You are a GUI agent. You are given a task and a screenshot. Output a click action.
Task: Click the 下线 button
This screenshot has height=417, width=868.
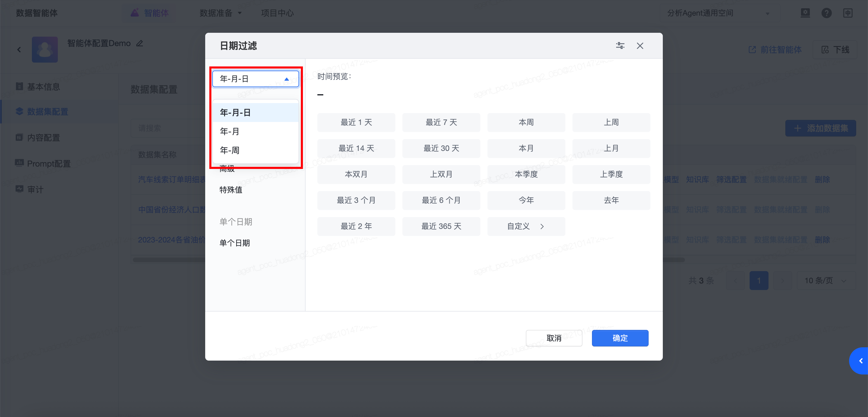click(835, 50)
